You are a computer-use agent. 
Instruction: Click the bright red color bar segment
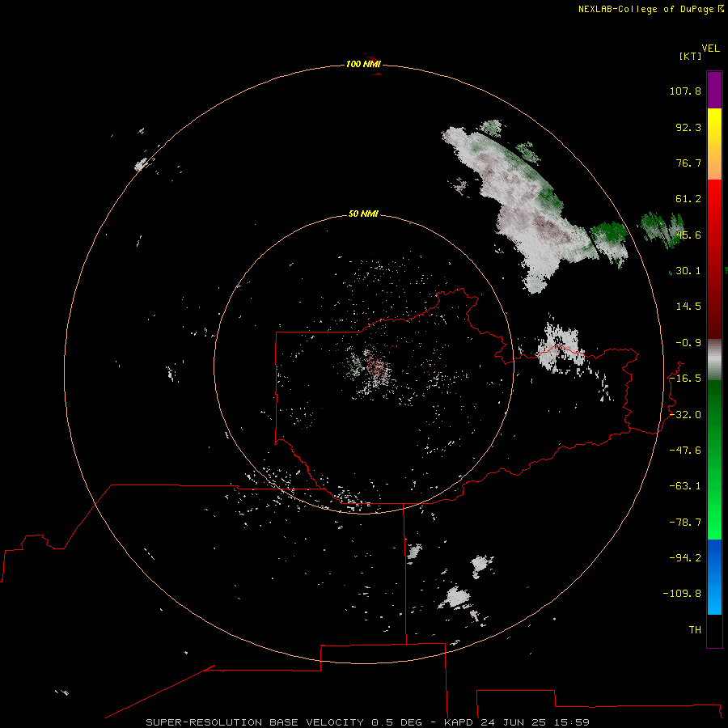(x=714, y=200)
